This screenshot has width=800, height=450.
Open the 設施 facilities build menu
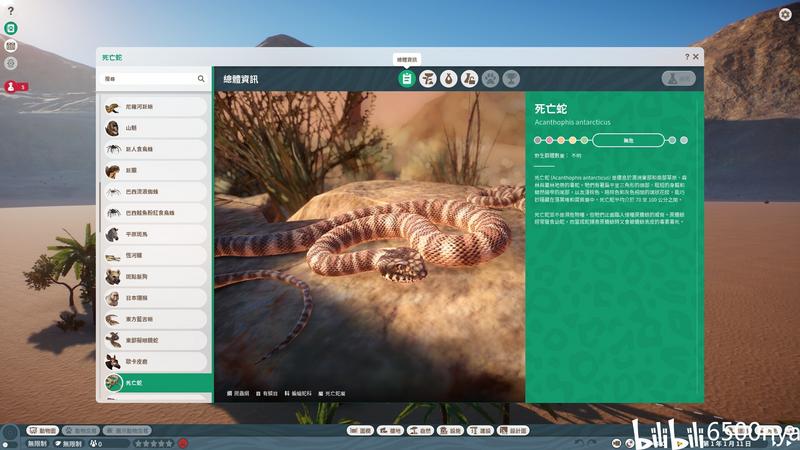pyautogui.click(x=451, y=431)
